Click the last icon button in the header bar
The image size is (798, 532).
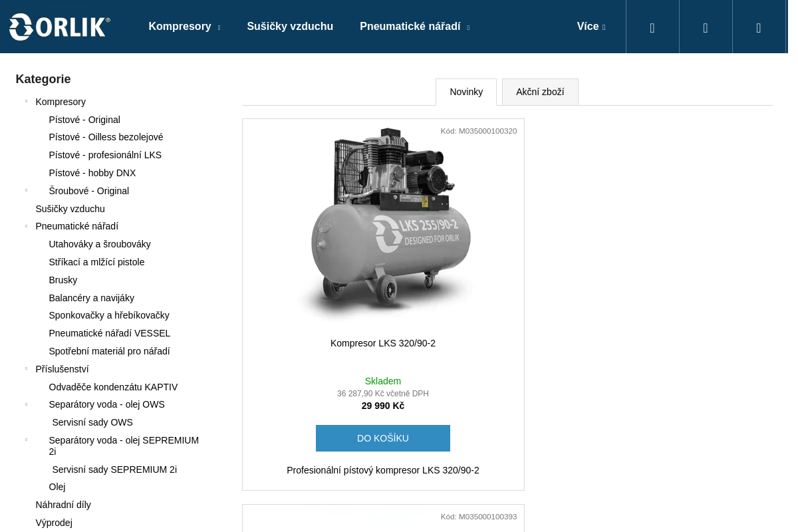point(759,27)
